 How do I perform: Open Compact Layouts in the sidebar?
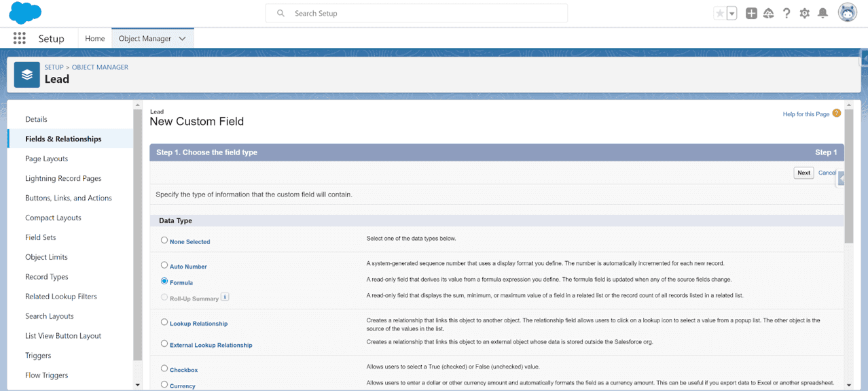pyautogui.click(x=53, y=218)
